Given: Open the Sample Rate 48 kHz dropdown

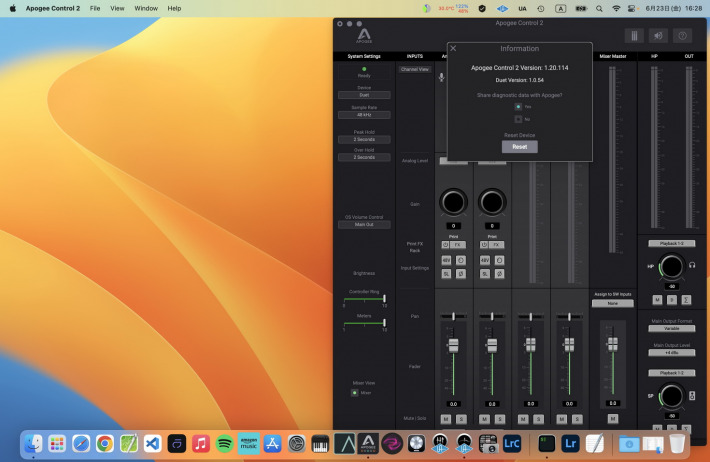Looking at the screenshot, I should pos(363,114).
